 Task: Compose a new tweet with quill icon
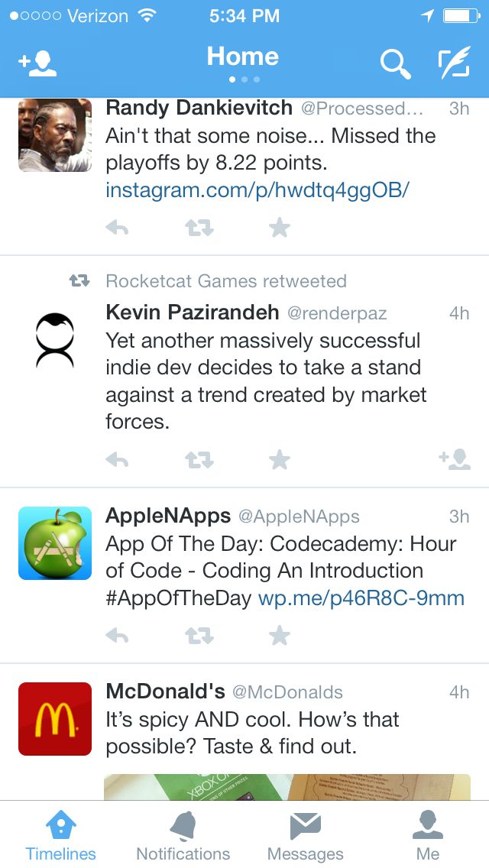click(454, 62)
